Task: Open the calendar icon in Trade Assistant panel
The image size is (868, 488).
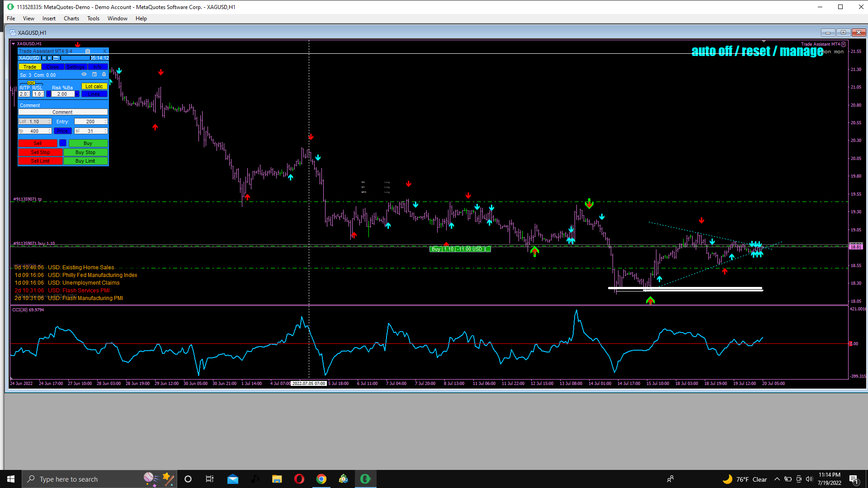Action: click(94, 75)
